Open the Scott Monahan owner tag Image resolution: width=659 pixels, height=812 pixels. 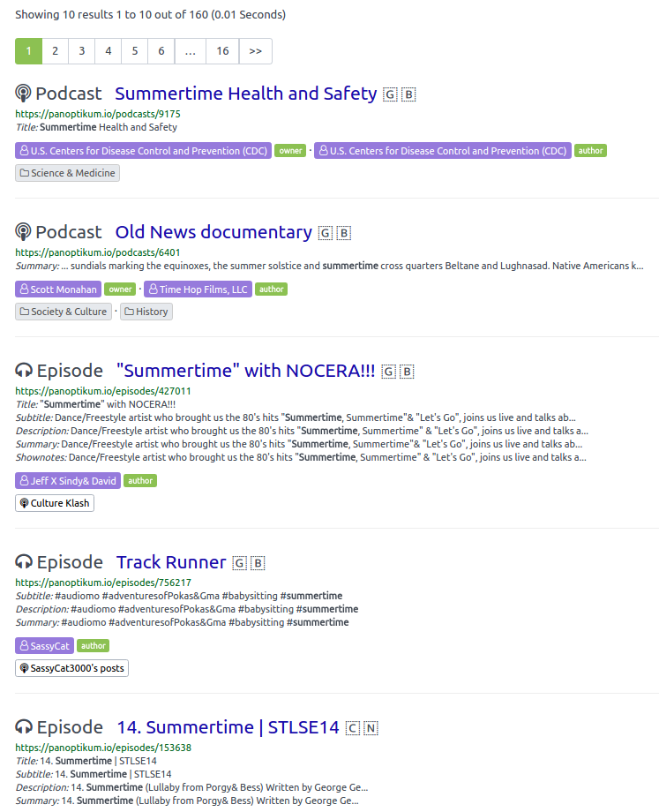[x=58, y=289]
